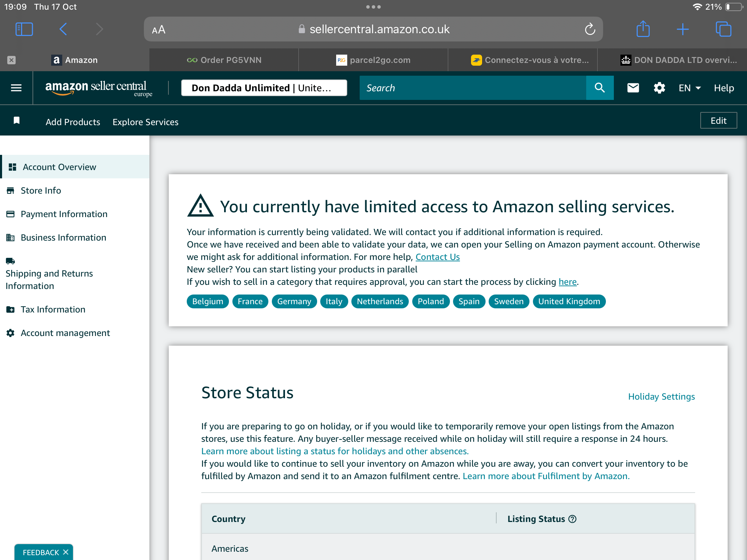This screenshot has width=747, height=560.
Task: Click the 'here' category approval link
Action: tap(568, 282)
